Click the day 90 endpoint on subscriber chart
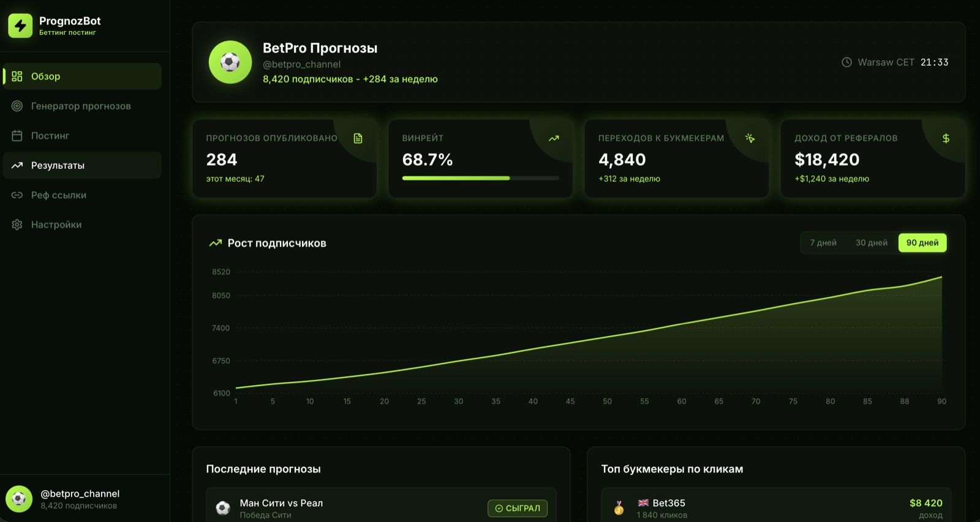The height and width of the screenshot is (522, 980). click(941, 277)
